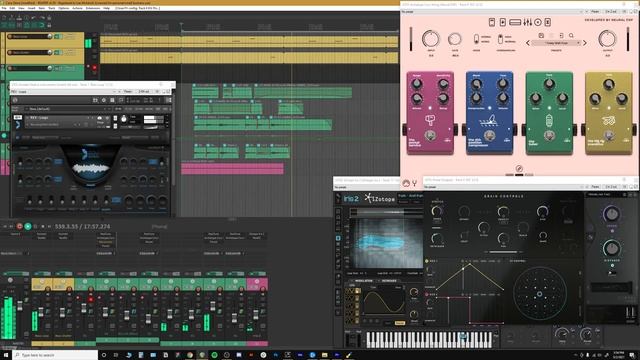Open the preset dropdown in the Iris 2 FX window
Image resolution: width=640 pixels, height=360 pixels.
pos(366,187)
